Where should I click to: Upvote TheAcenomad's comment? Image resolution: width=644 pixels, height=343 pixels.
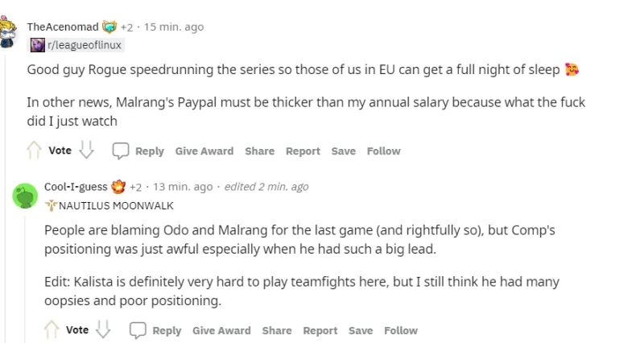click(34, 151)
